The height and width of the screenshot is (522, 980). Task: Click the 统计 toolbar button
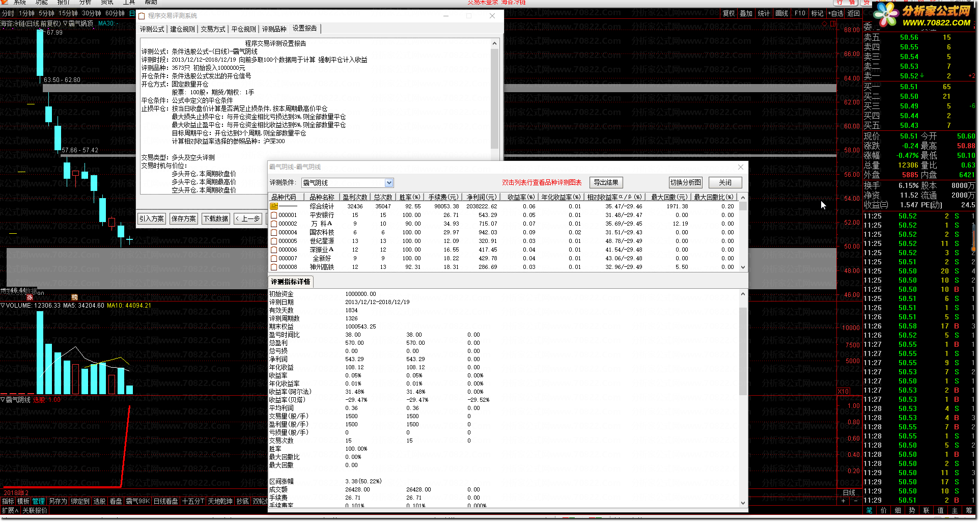coord(764,14)
